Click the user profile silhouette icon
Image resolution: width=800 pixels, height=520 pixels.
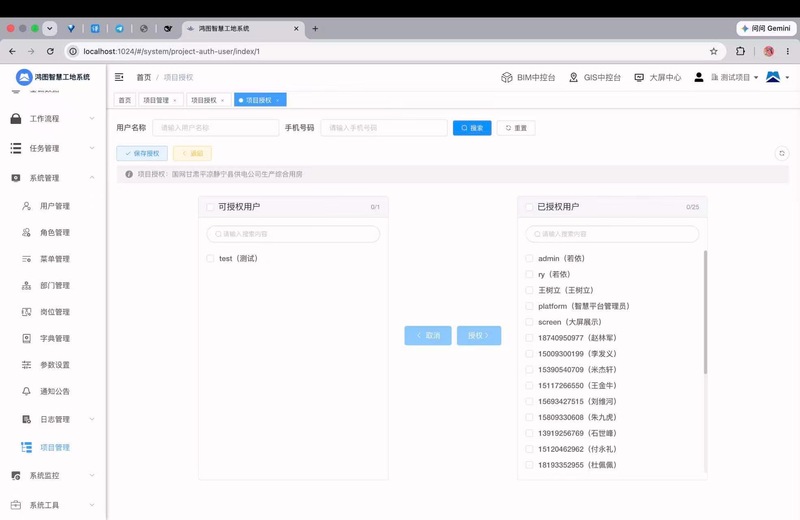click(x=698, y=77)
